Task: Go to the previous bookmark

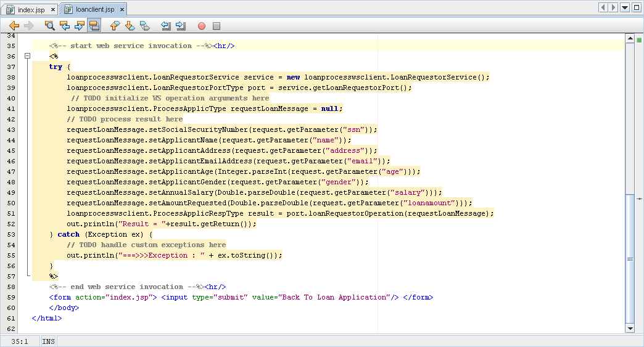Action: click(x=115, y=26)
